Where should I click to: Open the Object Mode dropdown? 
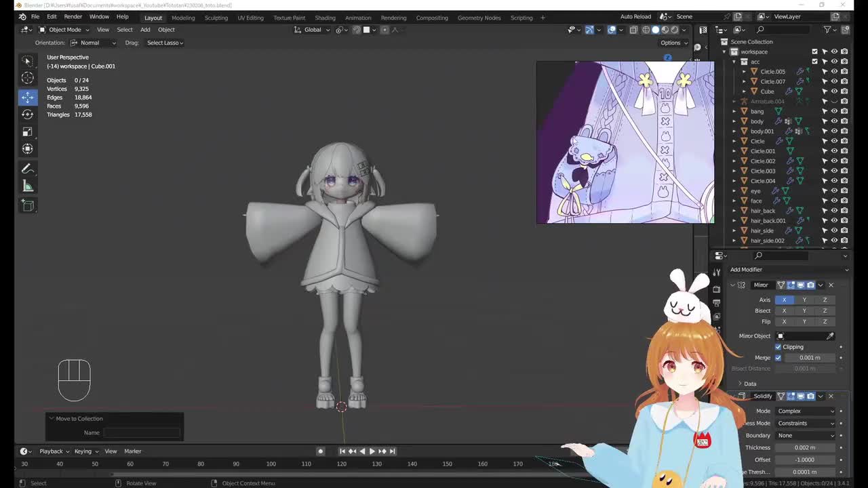[x=64, y=30]
